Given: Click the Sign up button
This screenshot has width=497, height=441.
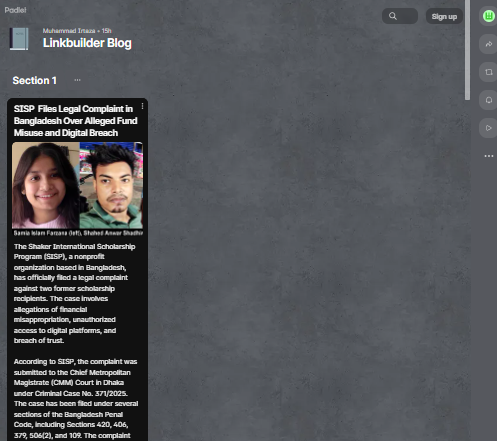Looking at the screenshot, I should pyautogui.click(x=444, y=16).
